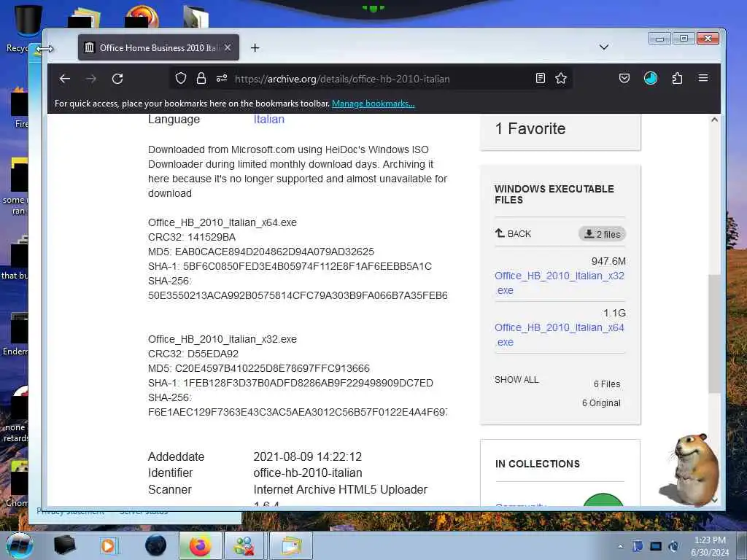Image resolution: width=747 pixels, height=560 pixels.
Task: Open site permissions icon in address bar
Action: 222,78
